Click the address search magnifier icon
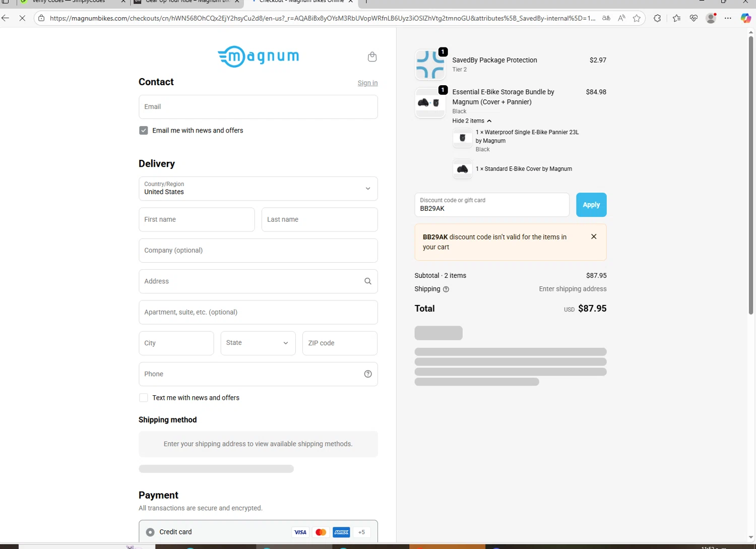Viewport: 756px width, 549px height. tap(368, 281)
